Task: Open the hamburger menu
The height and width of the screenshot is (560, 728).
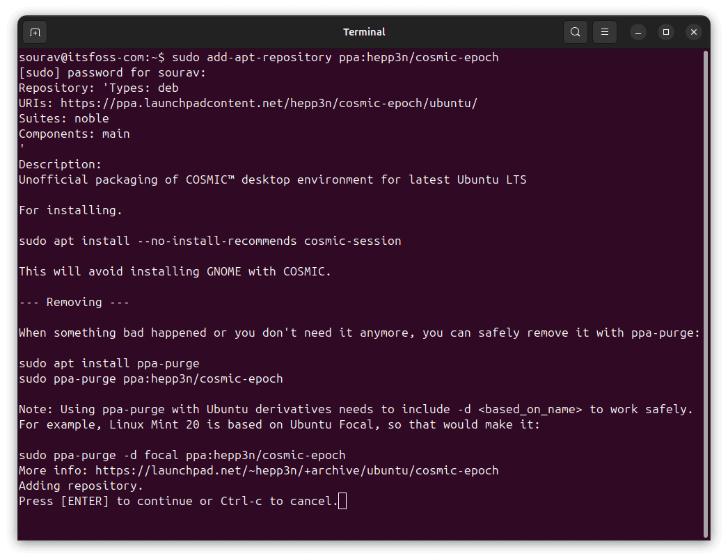Action: [605, 32]
